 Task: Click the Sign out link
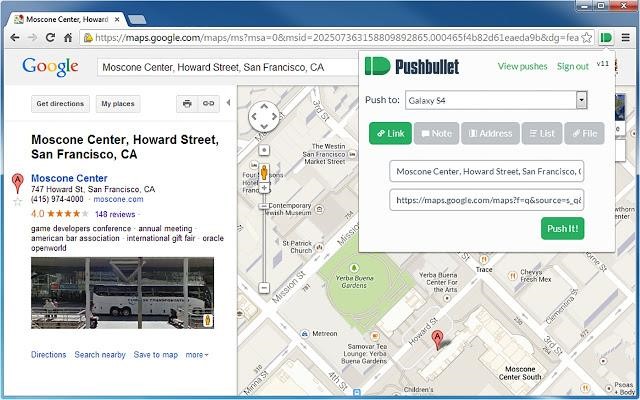tap(573, 67)
